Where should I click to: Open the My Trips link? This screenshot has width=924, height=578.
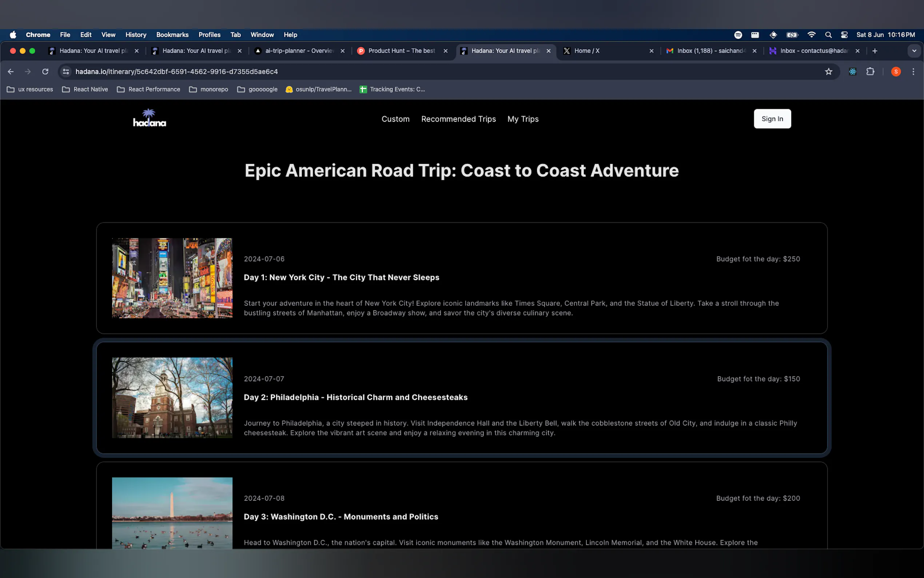[x=522, y=119]
